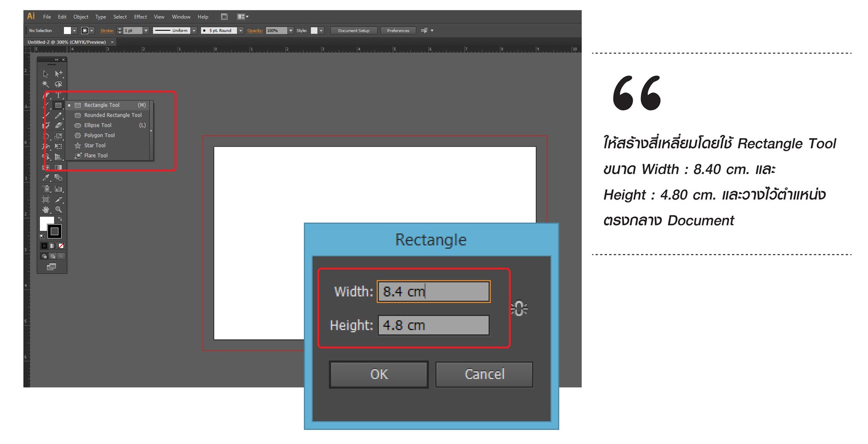
Task: Select the Type tool
Action: [58, 95]
